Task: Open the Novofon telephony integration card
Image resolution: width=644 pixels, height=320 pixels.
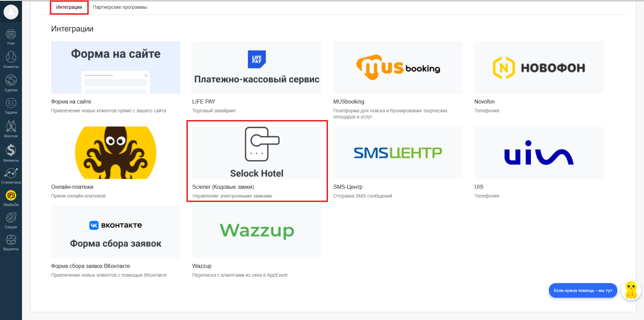Action: pyautogui.click(x=539, y=78)
